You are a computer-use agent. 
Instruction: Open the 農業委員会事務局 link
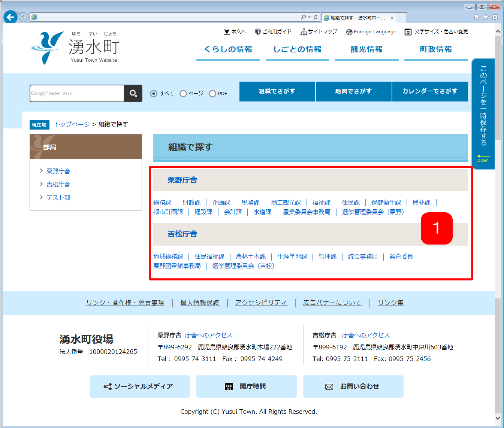[307, 212]
